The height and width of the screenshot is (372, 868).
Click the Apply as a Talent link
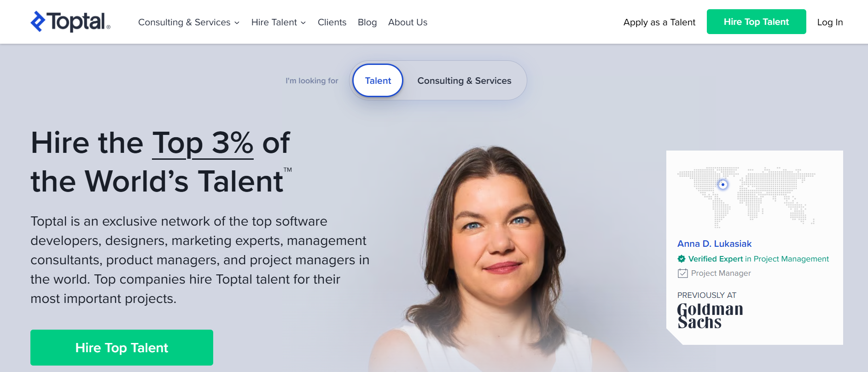click(659, 22)
